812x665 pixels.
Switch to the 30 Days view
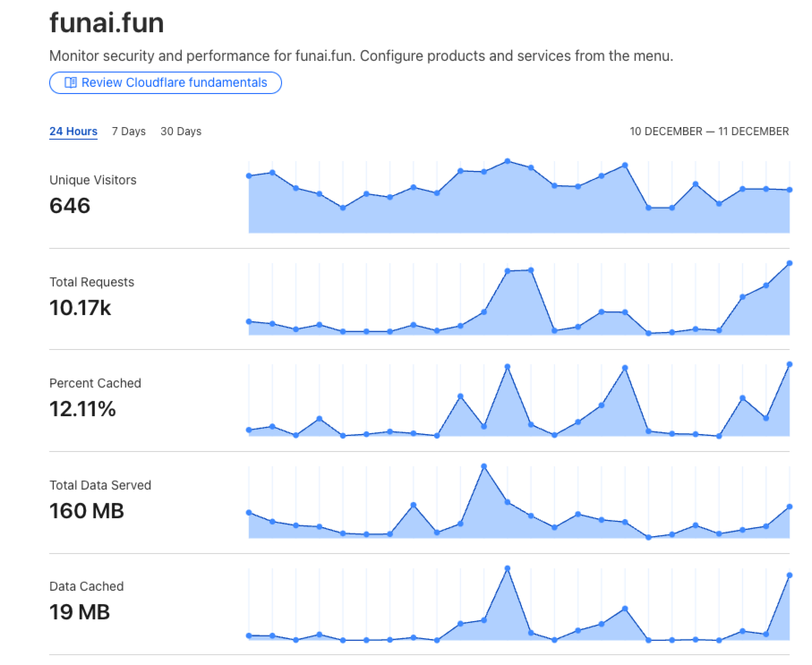[x=181, y=132]
